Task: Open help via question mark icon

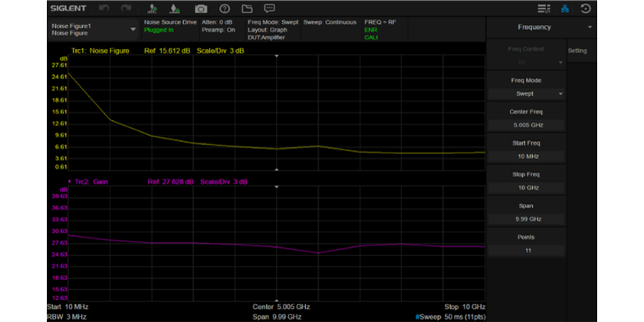Action: [225, 8]
